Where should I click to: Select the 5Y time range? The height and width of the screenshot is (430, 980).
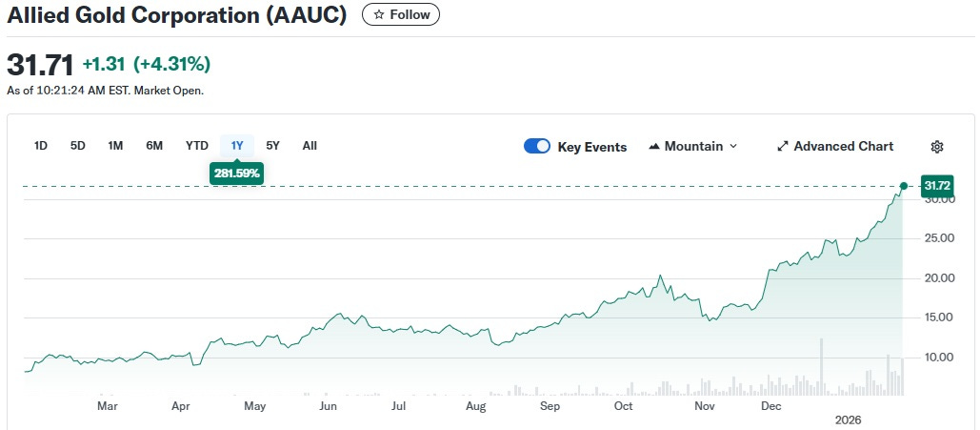(273, 146)
